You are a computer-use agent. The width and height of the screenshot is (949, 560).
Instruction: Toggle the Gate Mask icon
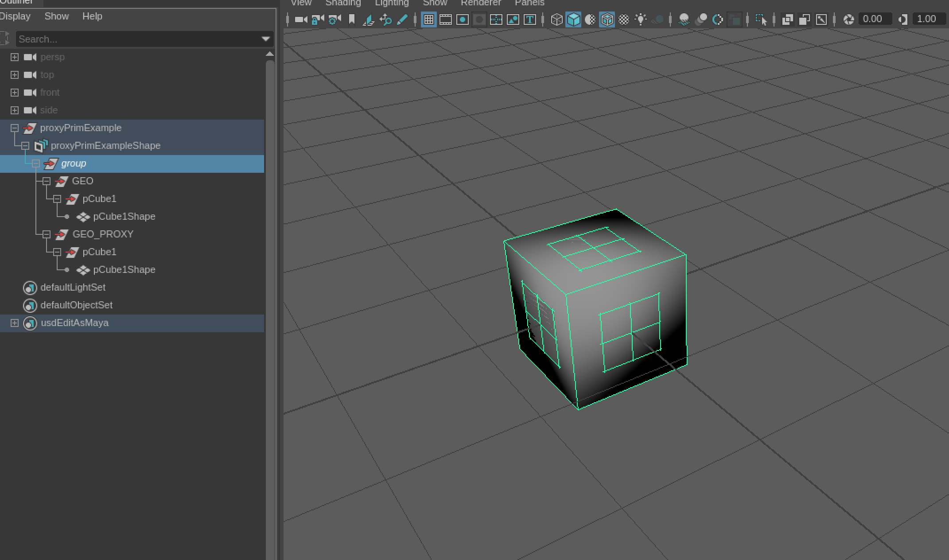point(479,19)
